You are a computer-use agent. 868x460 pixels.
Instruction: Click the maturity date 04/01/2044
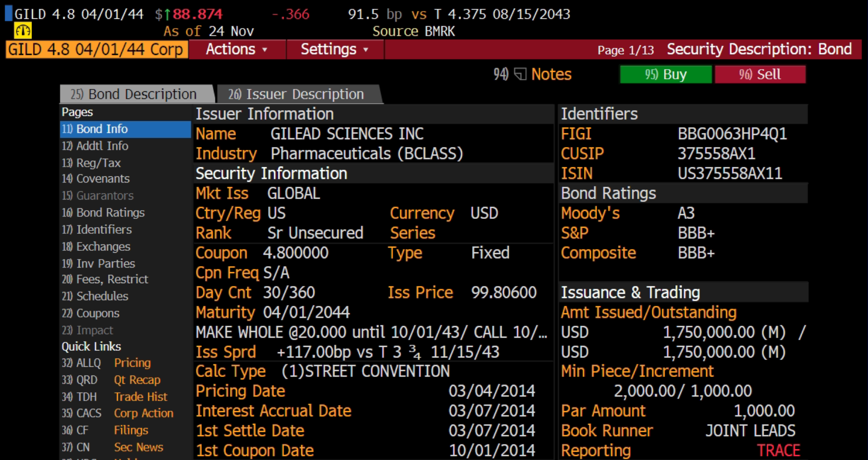click(x=306, y=312)
